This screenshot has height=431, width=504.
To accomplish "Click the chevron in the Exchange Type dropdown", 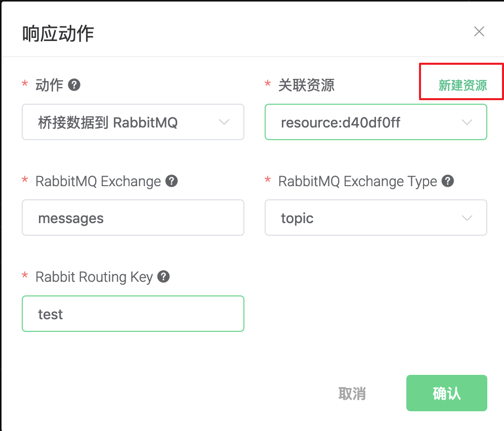I will (x=467, y=218).
